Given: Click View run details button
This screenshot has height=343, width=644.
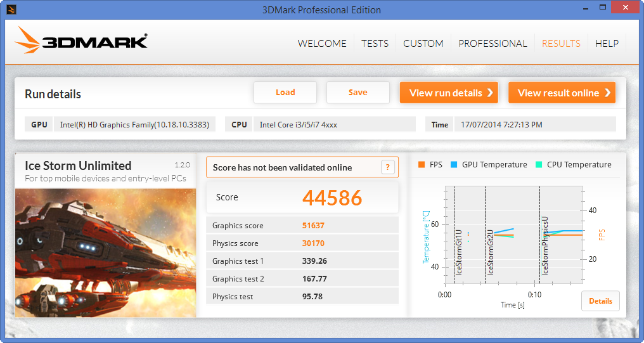Looking at the screenshot, I should pos(449,93).
